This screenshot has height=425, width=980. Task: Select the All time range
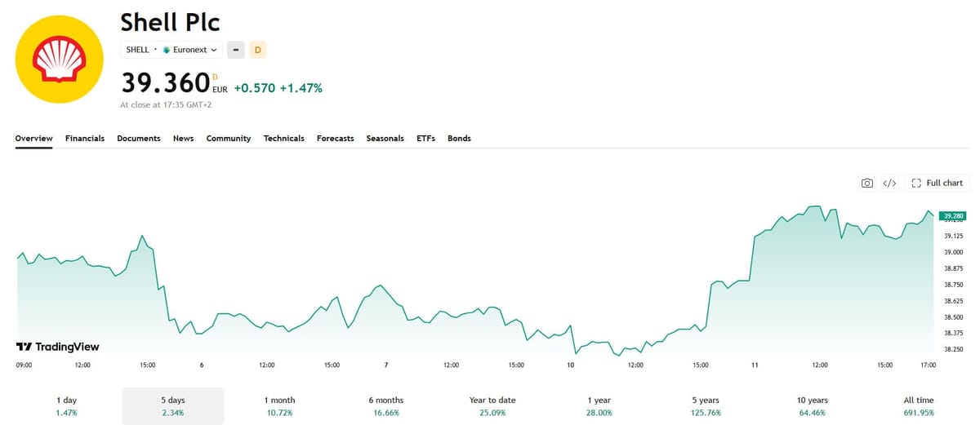918,406
